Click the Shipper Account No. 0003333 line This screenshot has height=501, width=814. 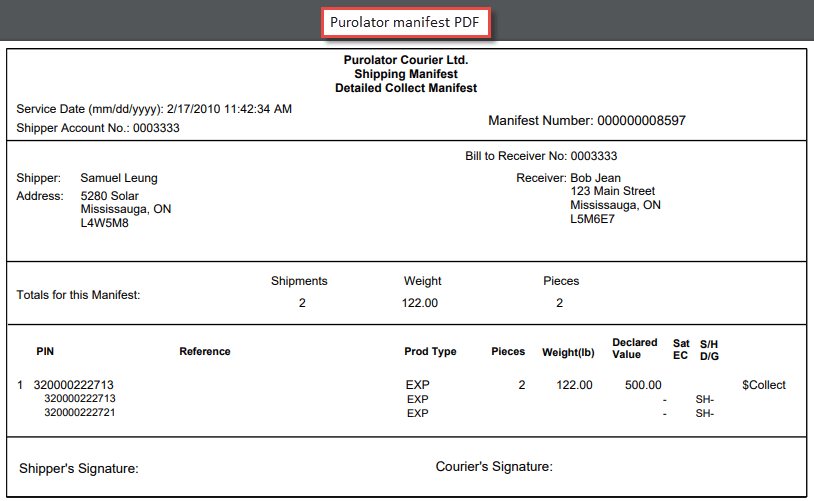click(x=98, y=128)
